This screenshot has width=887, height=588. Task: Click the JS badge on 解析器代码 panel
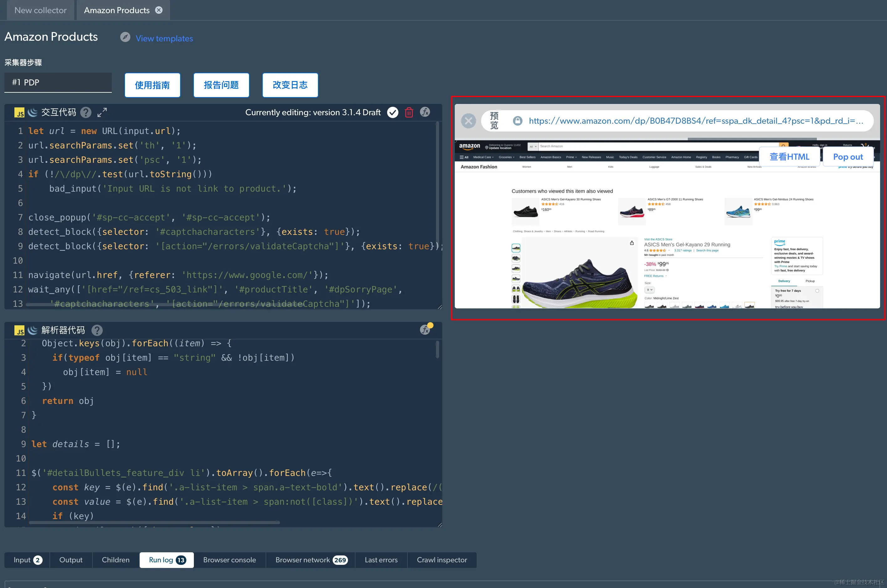click(x=19, y=330)
